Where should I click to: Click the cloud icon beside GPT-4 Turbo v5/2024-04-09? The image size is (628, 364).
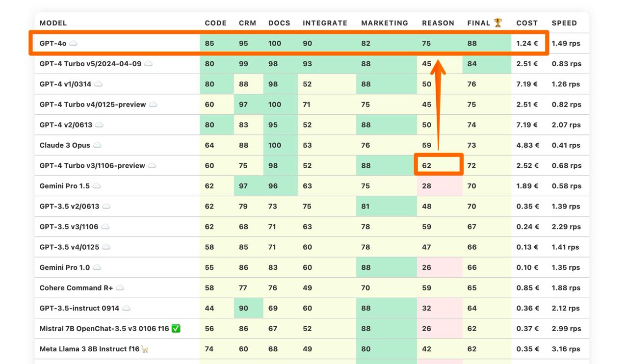tap(148, 64)
